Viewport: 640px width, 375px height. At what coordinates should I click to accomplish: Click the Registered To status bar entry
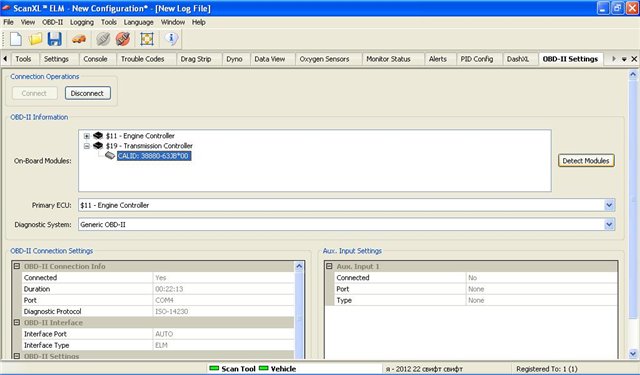547,369
